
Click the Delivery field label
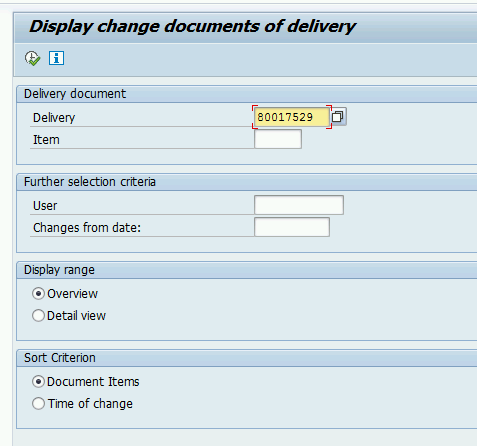(x=54, y=118)
